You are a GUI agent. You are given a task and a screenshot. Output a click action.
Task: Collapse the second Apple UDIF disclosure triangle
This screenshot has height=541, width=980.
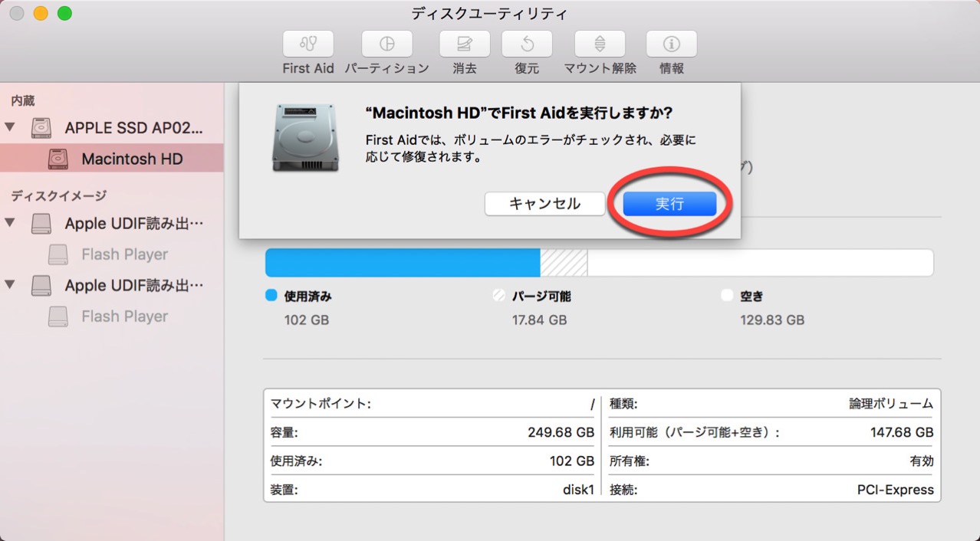click(11, 285)
